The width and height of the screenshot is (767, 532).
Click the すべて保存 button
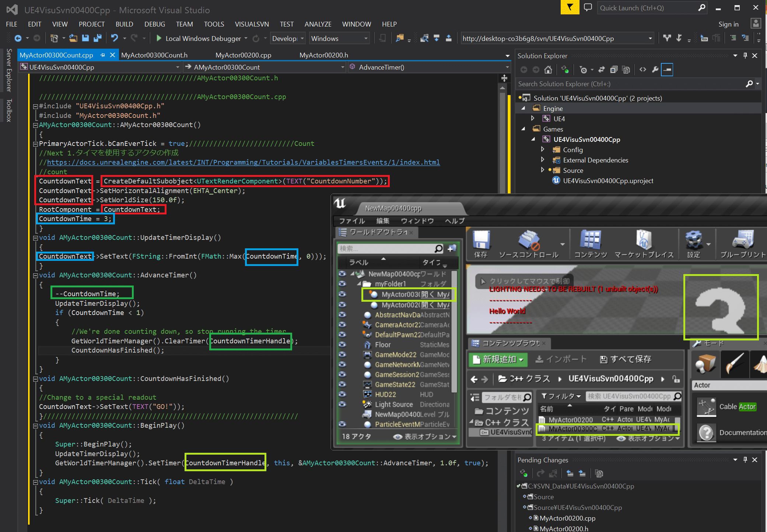tap(626, 359)
